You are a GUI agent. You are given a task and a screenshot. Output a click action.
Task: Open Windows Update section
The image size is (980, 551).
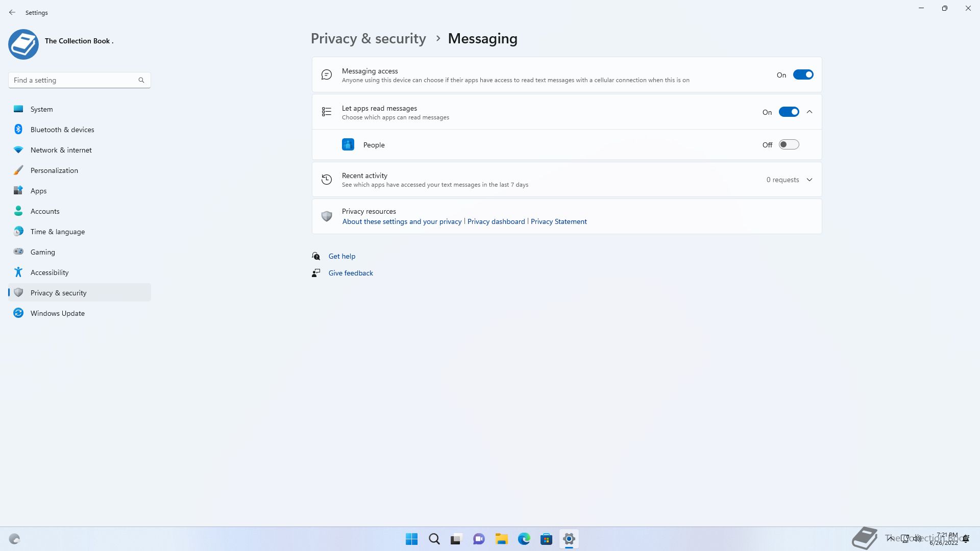pyautogui.click(x=57, y=313)
